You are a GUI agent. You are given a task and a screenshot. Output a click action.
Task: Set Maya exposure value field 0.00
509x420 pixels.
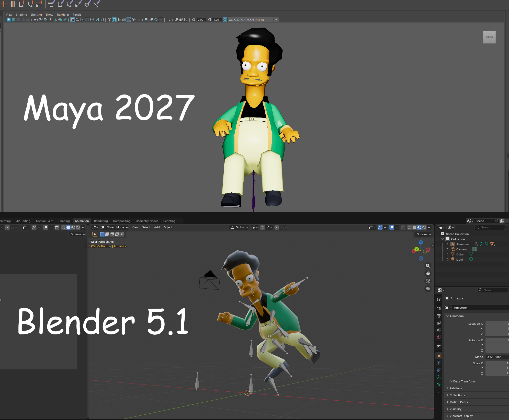(x=201, y=20)
